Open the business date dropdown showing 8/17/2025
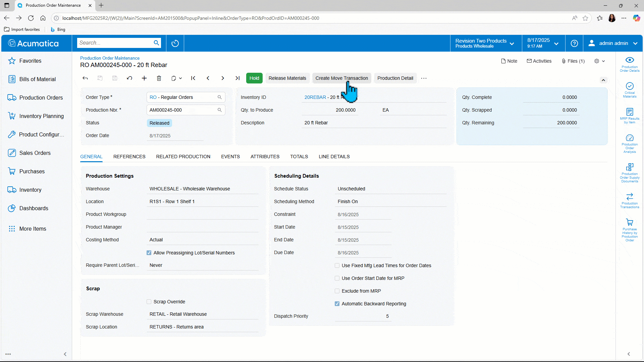 (x=557, y=43)
